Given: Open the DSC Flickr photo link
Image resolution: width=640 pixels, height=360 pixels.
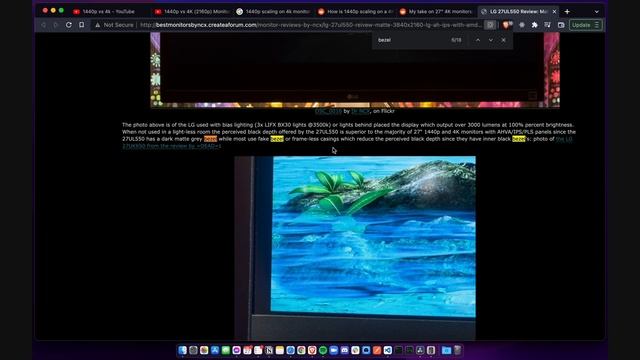Looking at the screenshot, I should click(328, 111).
